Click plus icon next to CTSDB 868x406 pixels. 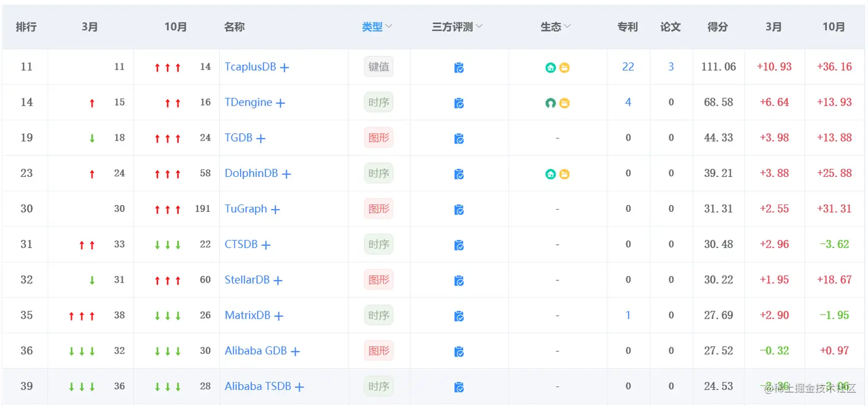pyautogui.click(x=266, y=245)
